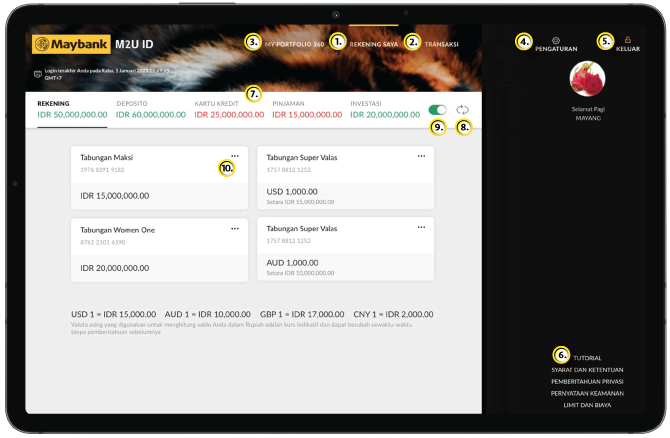Viewport: 670px width, 438px height.
Task: Refresh balances with the circular arrows icon
Action: point(462,110)
